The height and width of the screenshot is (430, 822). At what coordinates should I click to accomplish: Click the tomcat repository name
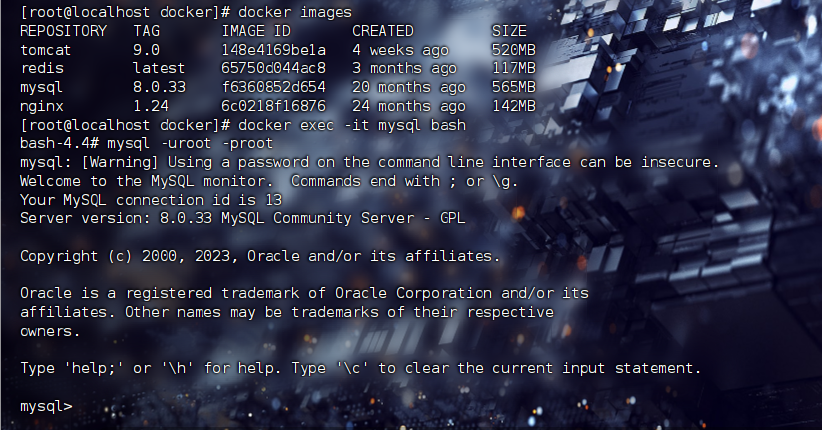tap(46, 50)
